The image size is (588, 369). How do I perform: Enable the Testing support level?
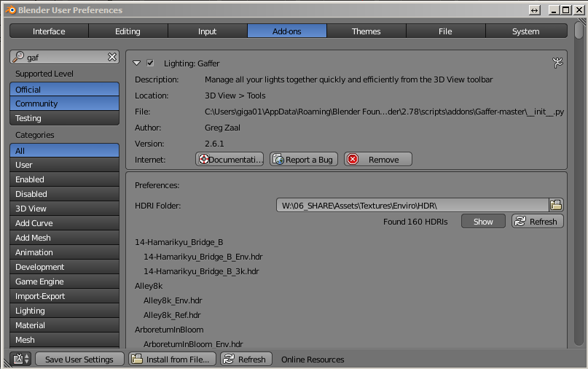(65, 118)
